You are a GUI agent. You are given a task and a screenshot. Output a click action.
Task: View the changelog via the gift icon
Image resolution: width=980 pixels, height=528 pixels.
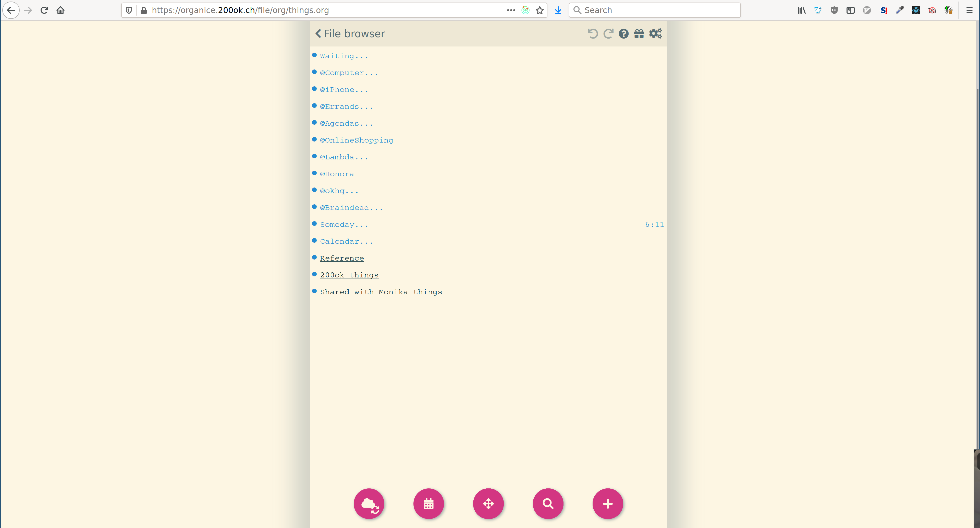point(639,33)
